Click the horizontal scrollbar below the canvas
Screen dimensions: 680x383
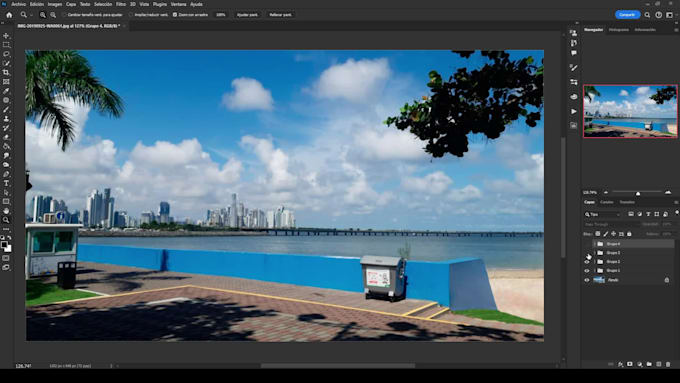337,366
